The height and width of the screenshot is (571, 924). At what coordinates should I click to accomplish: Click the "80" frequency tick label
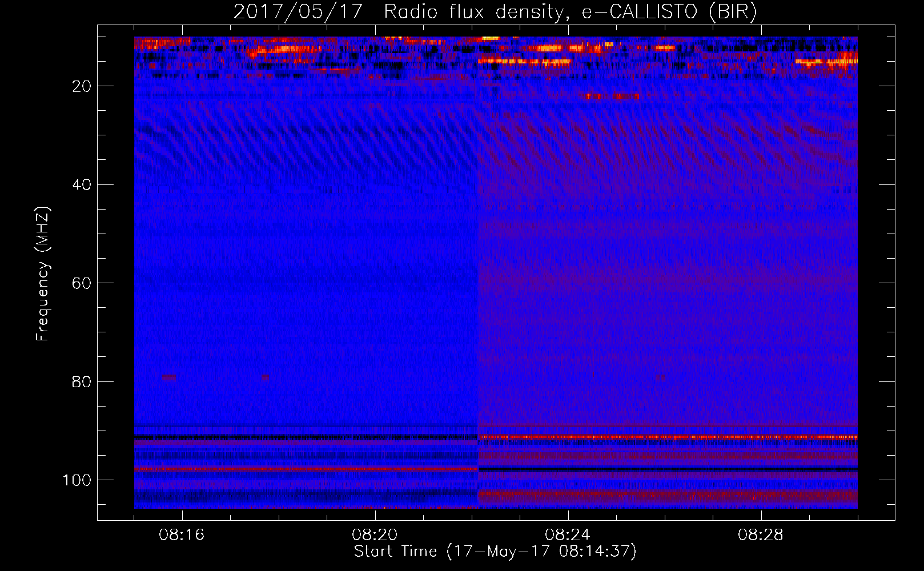click(x=82, y=381)
